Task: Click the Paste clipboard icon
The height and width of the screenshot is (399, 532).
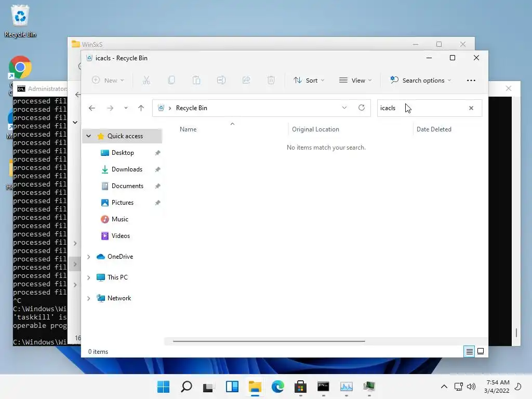Action: point(196,81)
